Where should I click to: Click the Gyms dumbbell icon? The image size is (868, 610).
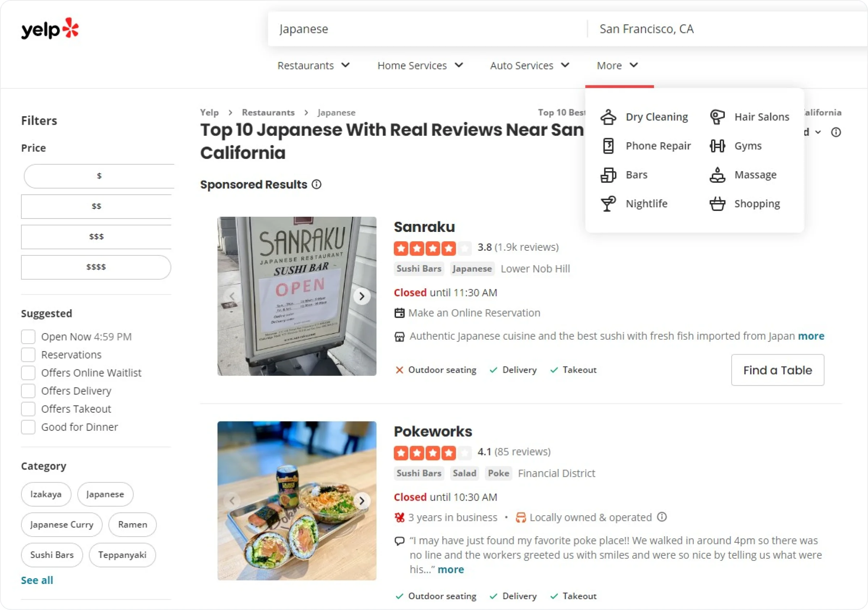tap(717, 146)
